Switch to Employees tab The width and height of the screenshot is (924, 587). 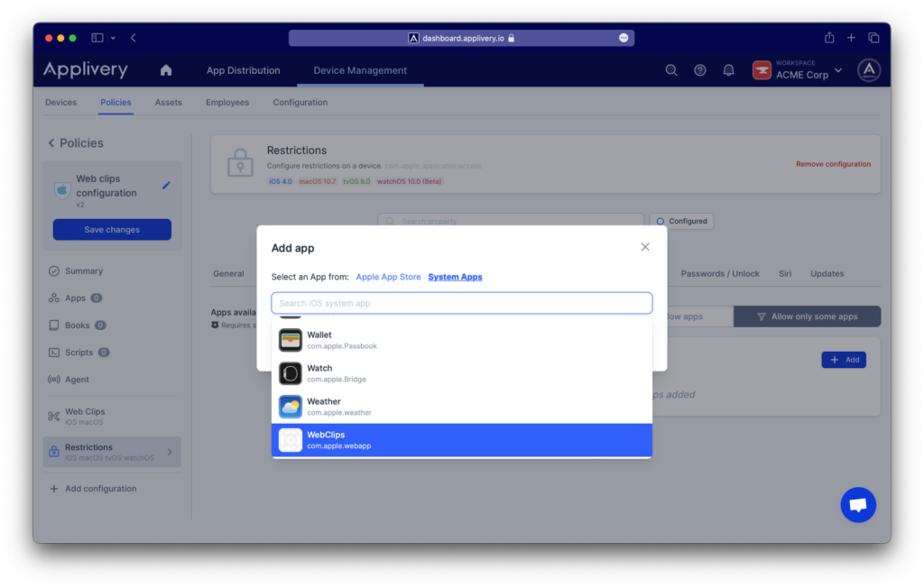[227, 103]
